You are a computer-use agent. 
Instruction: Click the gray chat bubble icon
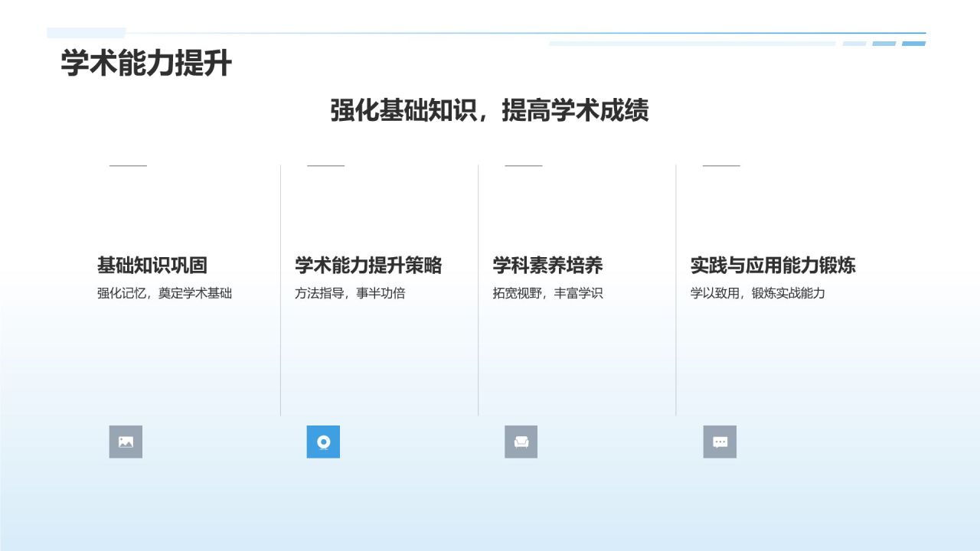720,442
